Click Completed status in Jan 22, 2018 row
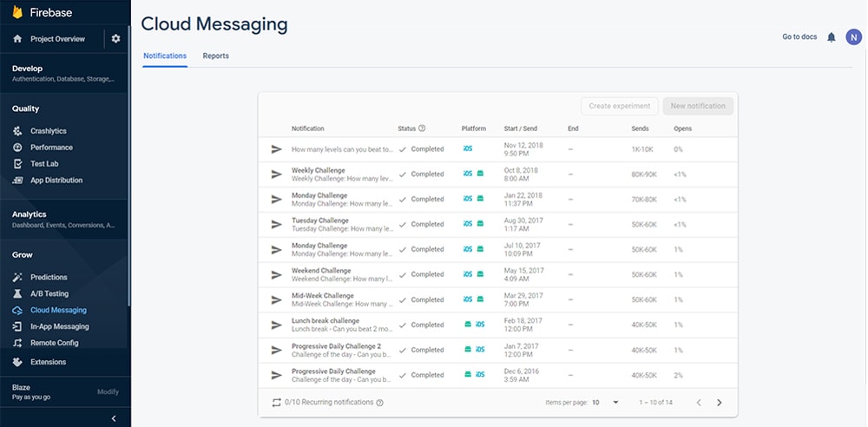868x427 pixels. pyautogui.click(x=421, y=200)
